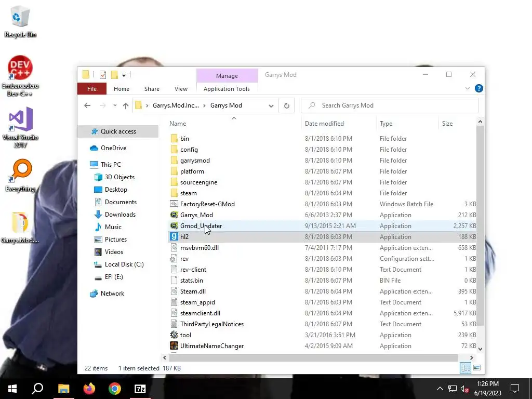Screen dimensions: 532x399
Task: Click the New folder quick access toolbar icon
Action: [x=115, y=75]
